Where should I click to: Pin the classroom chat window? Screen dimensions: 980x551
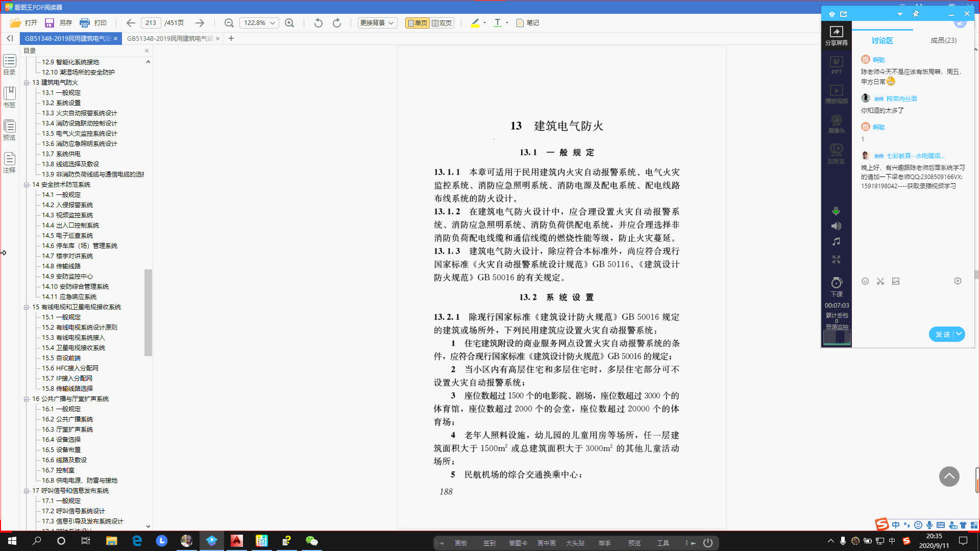916,14
